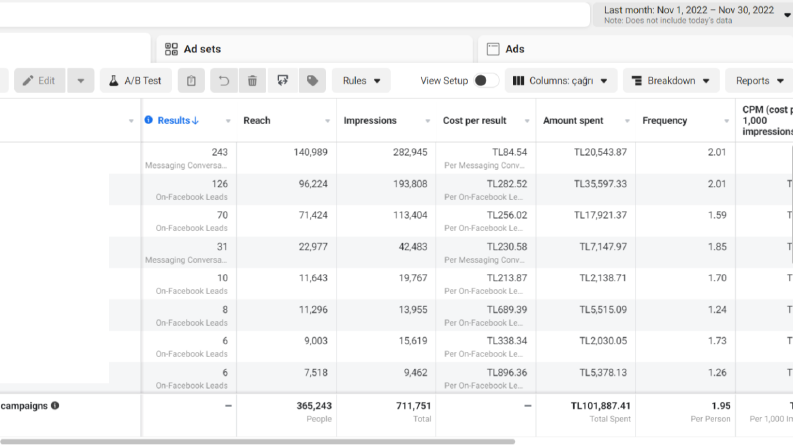
Task: Click frequency value 1.24
Action: [717, 309]
